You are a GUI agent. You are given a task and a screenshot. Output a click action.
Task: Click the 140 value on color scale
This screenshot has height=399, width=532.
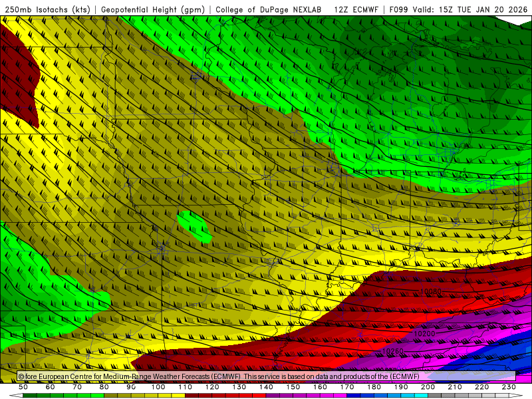click(266, 387)
